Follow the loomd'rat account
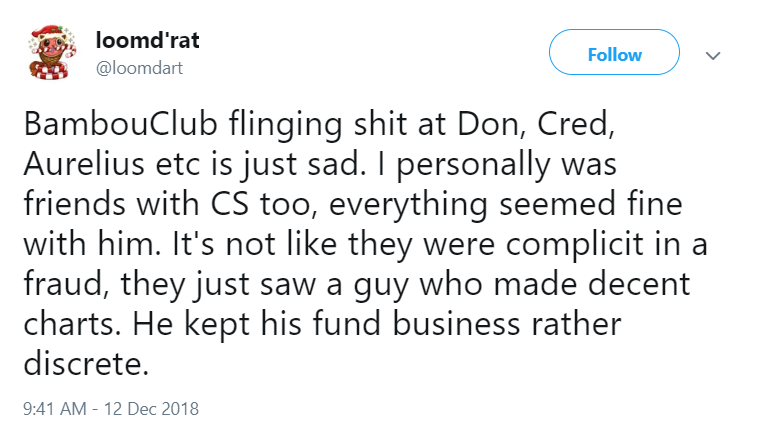This screenshot has height=432, width=762. tap(614, 55)
